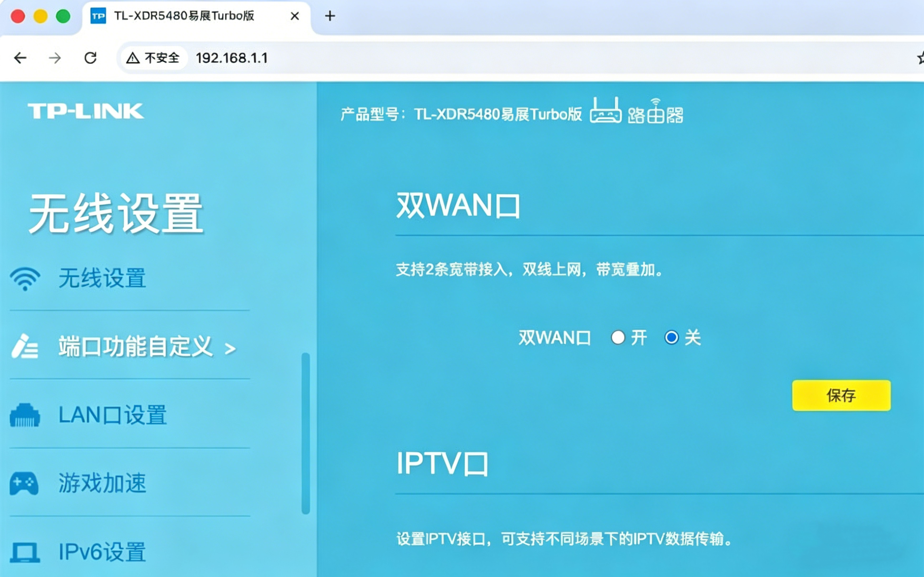Screen dimensions: 924x577
Task: Click the Ethernet port icon beside LAN口设置
Action: (25, 415)
